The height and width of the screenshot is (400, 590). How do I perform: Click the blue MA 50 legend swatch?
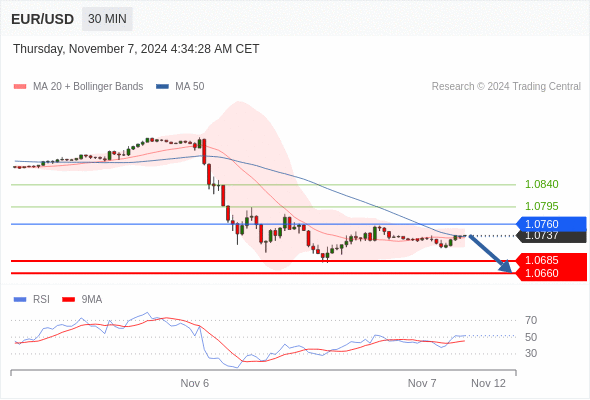point(163,87)
